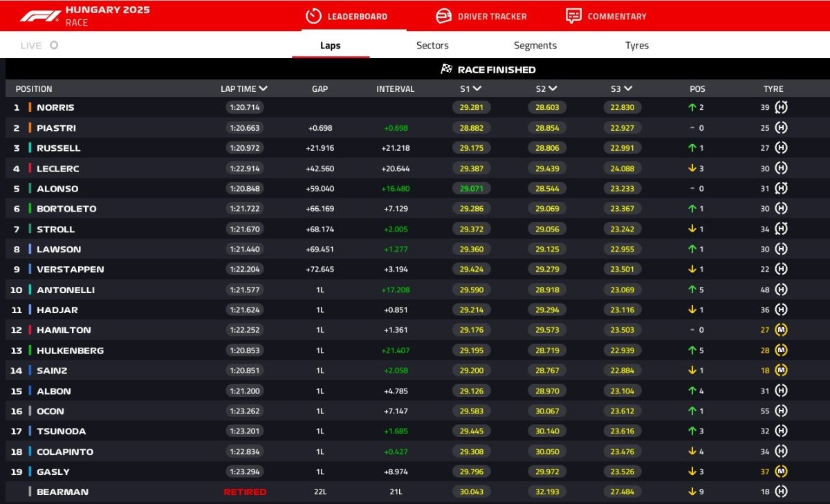
Task: Open the S2 sector dropdown chevron
Action: click(553, 88)
